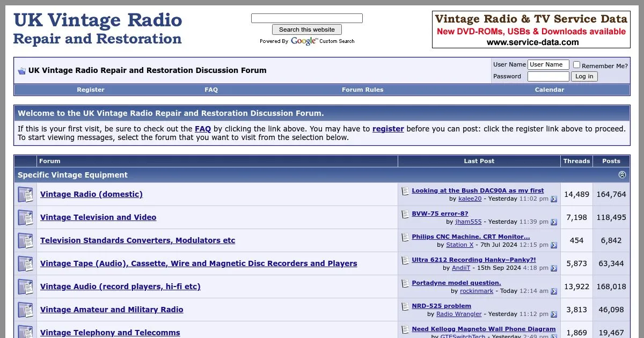Click forum status icon for Vintage Audio row
Image resolution: width=644 pixels, height=338 pixels.
25,286
